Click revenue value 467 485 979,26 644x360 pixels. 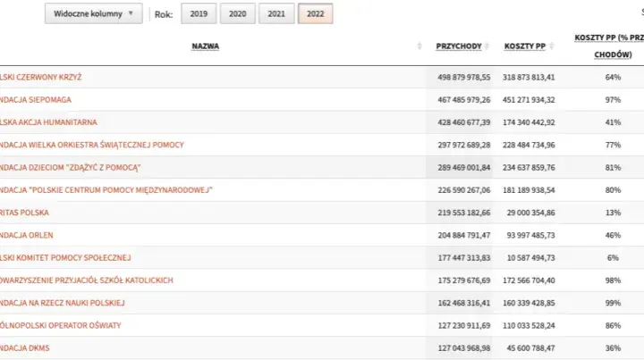463,100
